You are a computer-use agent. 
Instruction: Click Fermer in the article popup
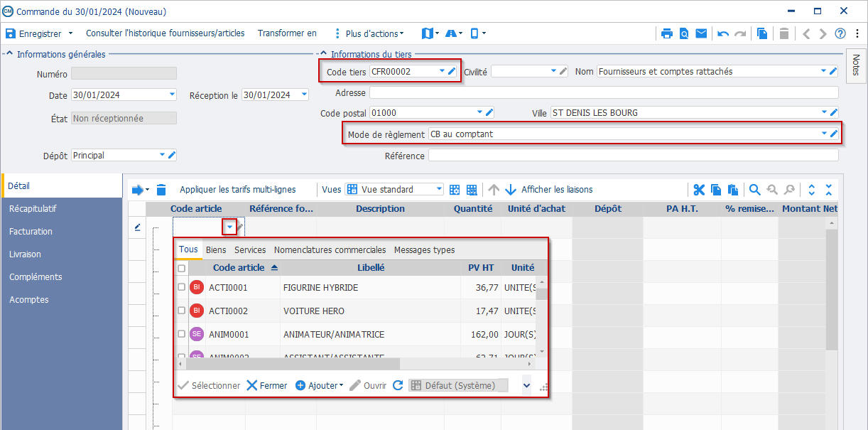click(x=267, y=385)
